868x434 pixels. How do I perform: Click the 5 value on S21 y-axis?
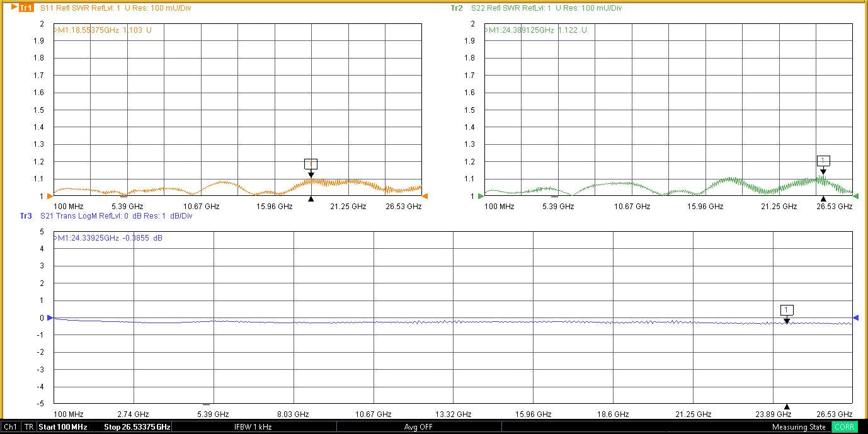tap(42, 232)
